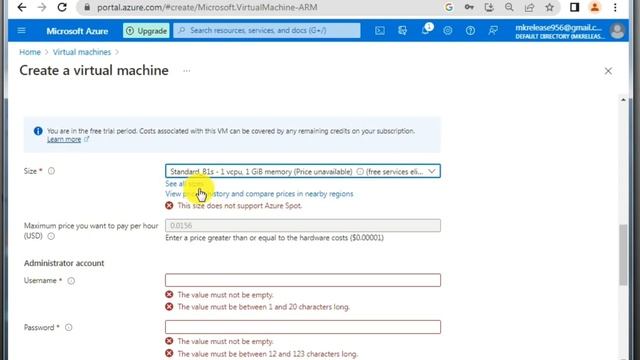Click info icon beside Maximum price label

[x=51, y=236]
